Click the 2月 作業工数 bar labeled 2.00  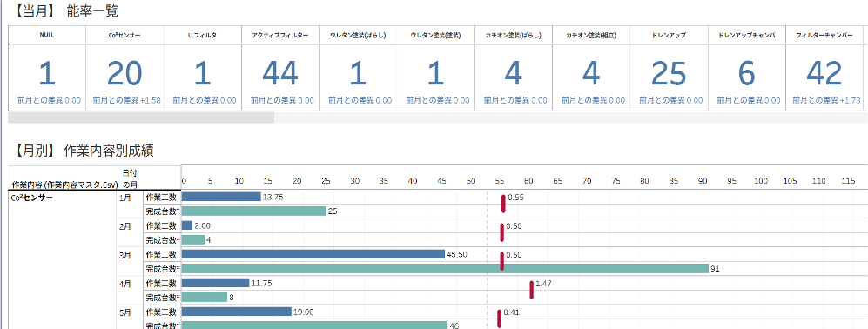187,225
